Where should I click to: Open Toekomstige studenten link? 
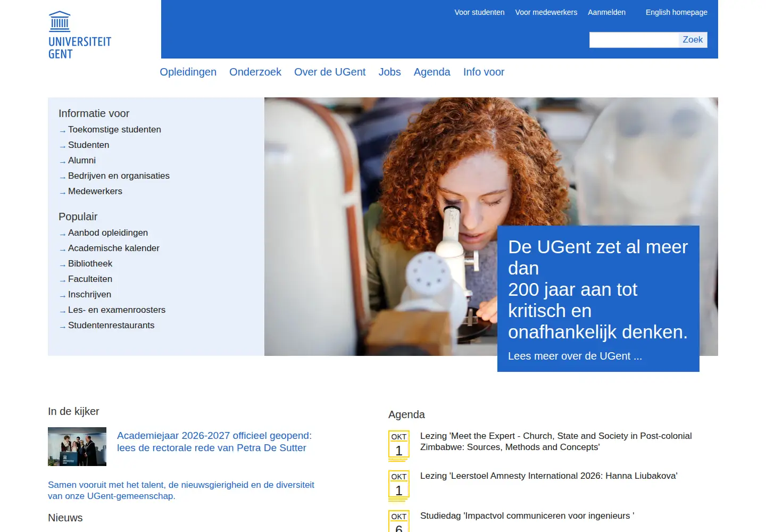point(114,129)
